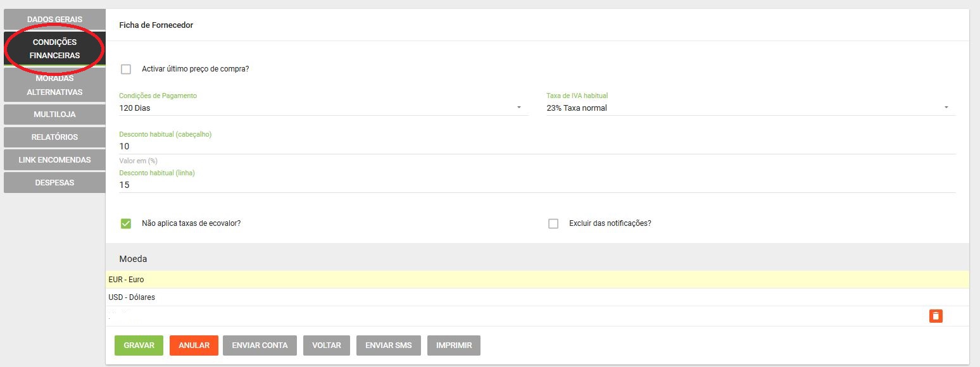Go to the Multiloja tab
Viewport: 980px width, 367px height.
[54, 115]
